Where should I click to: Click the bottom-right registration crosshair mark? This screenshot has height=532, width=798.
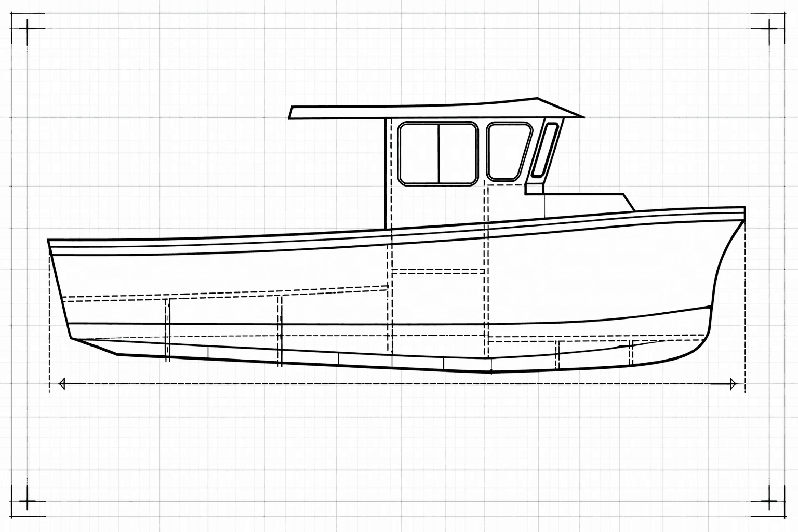[x=770, y=502]
